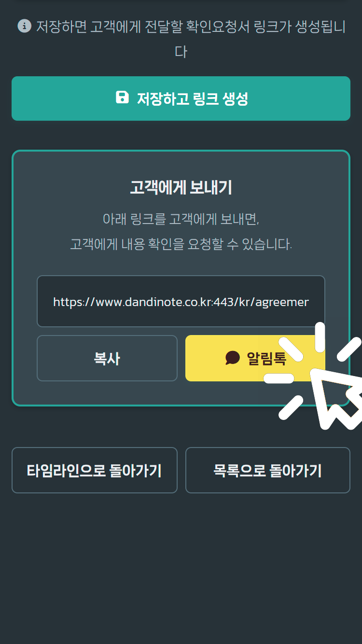The height and width of the screenshot is (644, 362).
Task: Click the 저장하고 링크 생성 label text
Action: [192, 98]
